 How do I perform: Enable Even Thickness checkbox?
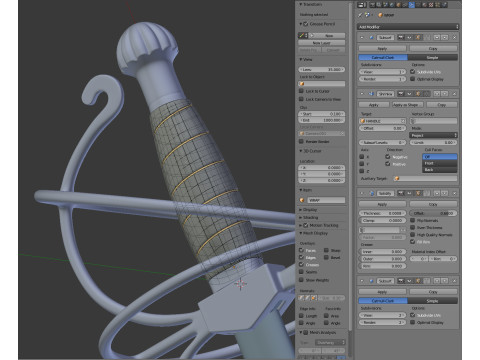pyautogui.click(x=412, y=227)
